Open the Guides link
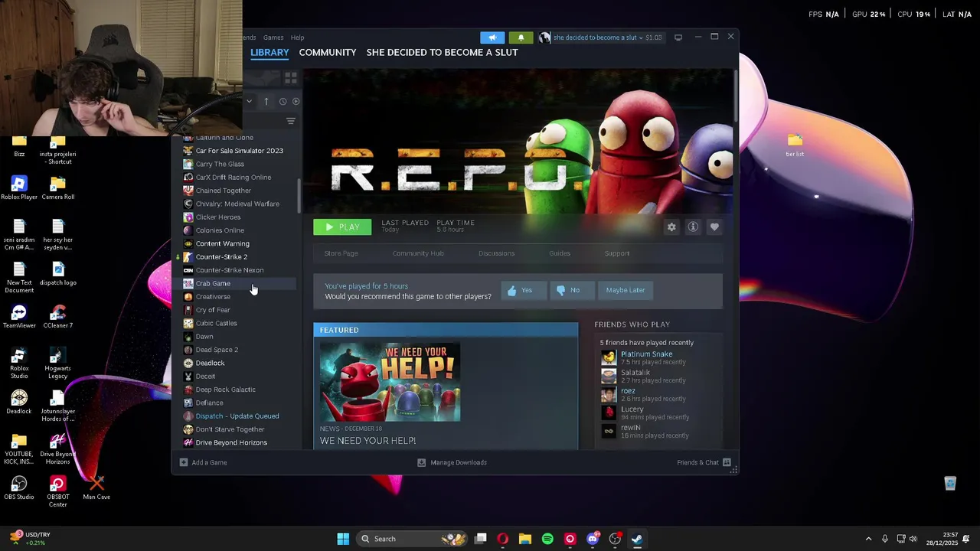The width and height of the screenshot is (980, 551). [x=560, y=253]
